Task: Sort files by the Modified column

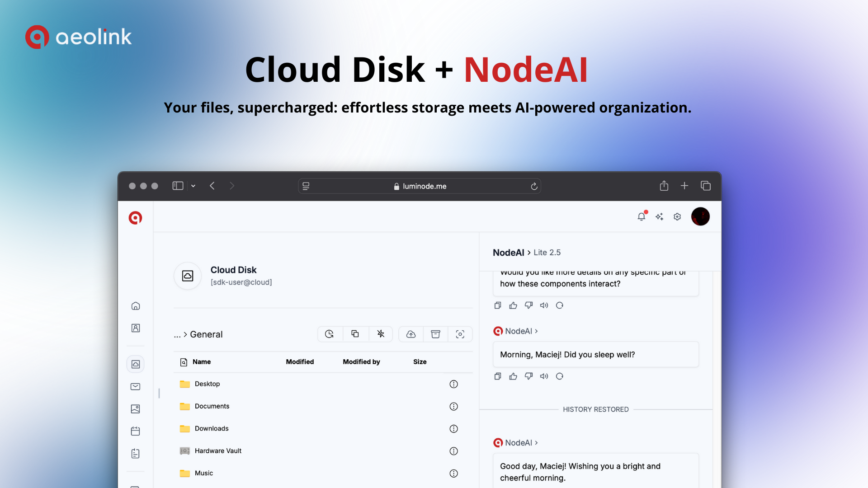Action: tap(300, 362)
